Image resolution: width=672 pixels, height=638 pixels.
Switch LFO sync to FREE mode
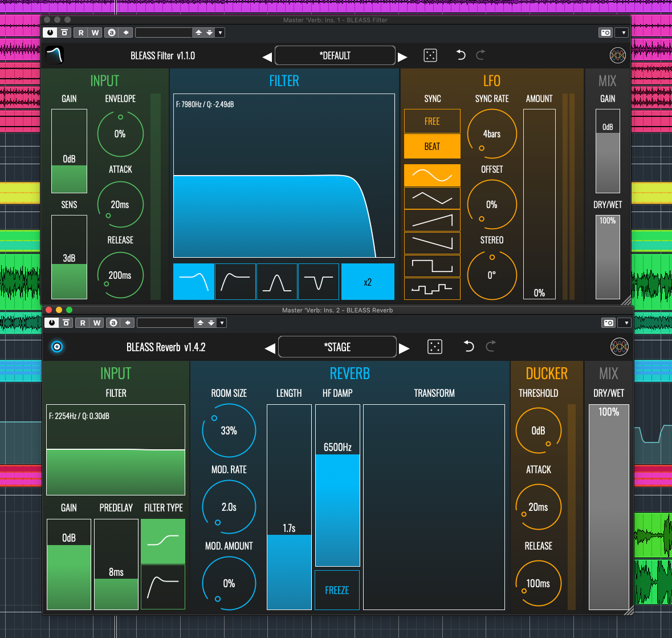[x=432, y=121]
